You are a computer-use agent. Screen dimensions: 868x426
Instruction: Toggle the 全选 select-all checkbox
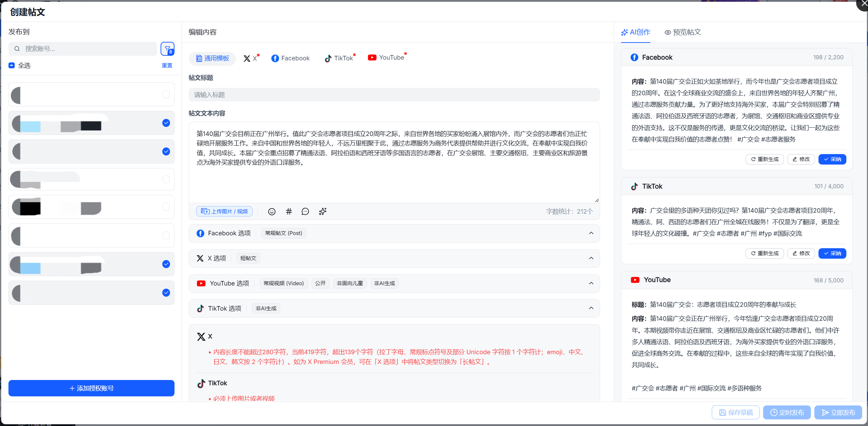[12, 65]
